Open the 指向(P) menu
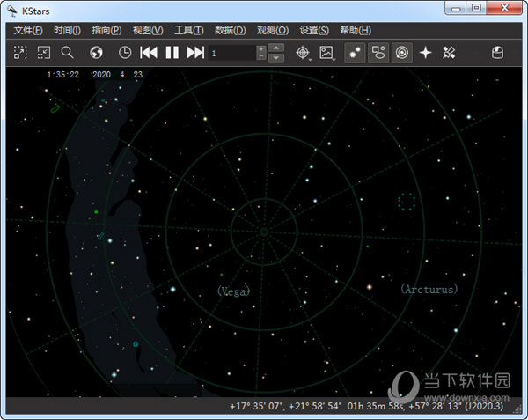Screen dimensions: 528x420 point(106,30)
